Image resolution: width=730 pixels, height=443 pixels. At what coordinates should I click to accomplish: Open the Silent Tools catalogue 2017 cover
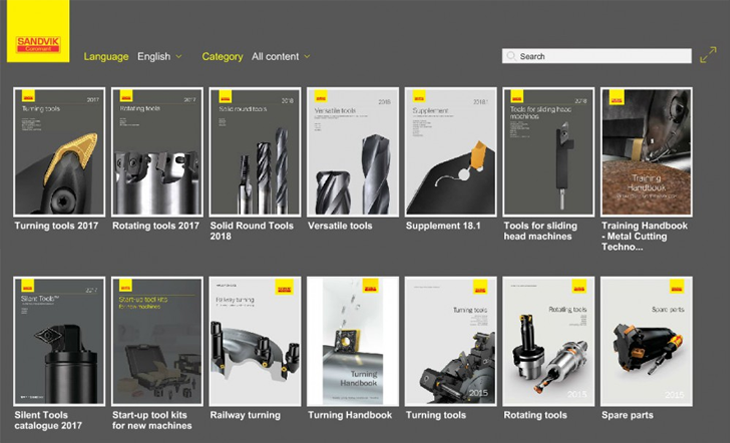(x=59, y=341)
